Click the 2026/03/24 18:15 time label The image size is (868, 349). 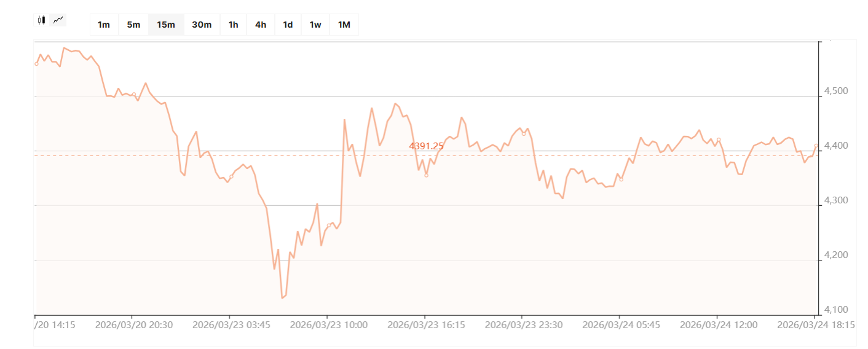816,325
